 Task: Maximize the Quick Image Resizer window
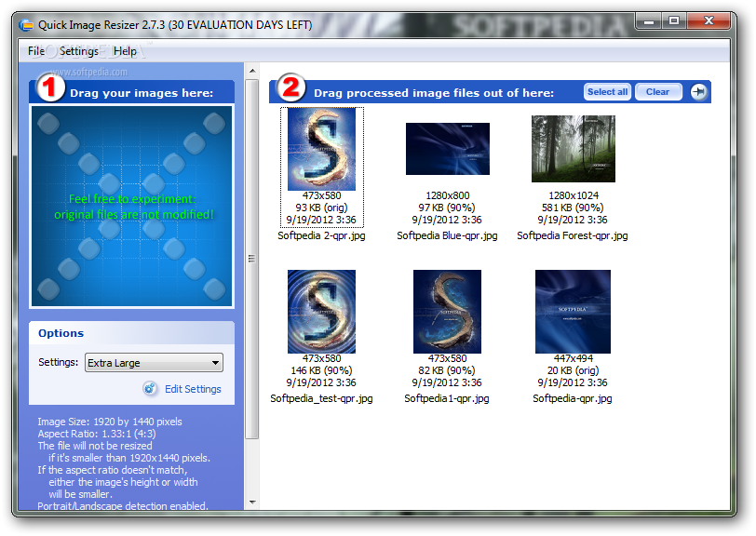(674, 21)
